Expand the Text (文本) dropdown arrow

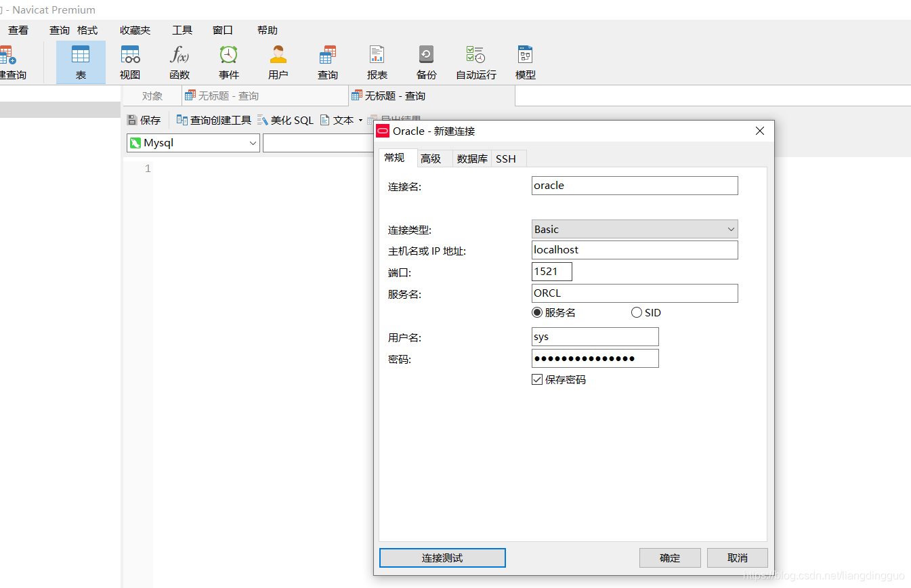(x=360, y=121)
